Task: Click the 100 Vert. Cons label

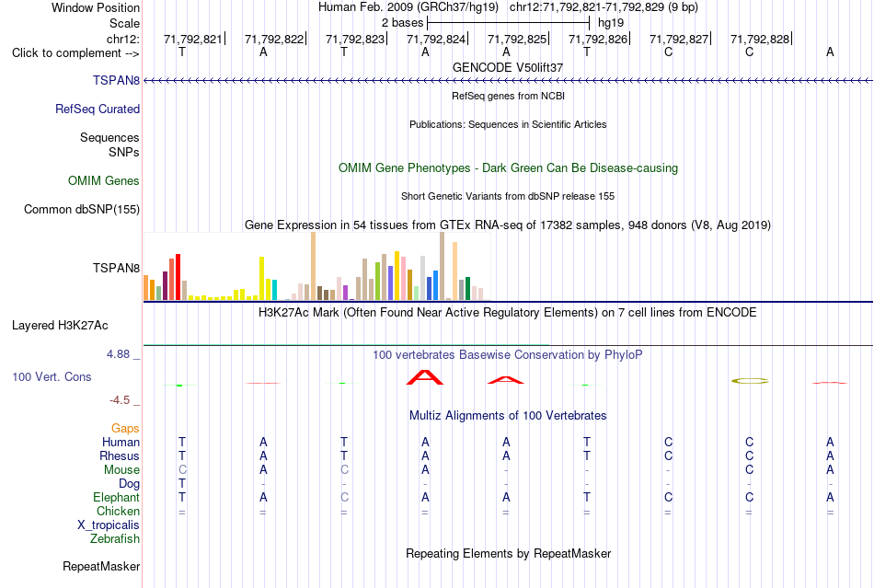Action: 52,376
